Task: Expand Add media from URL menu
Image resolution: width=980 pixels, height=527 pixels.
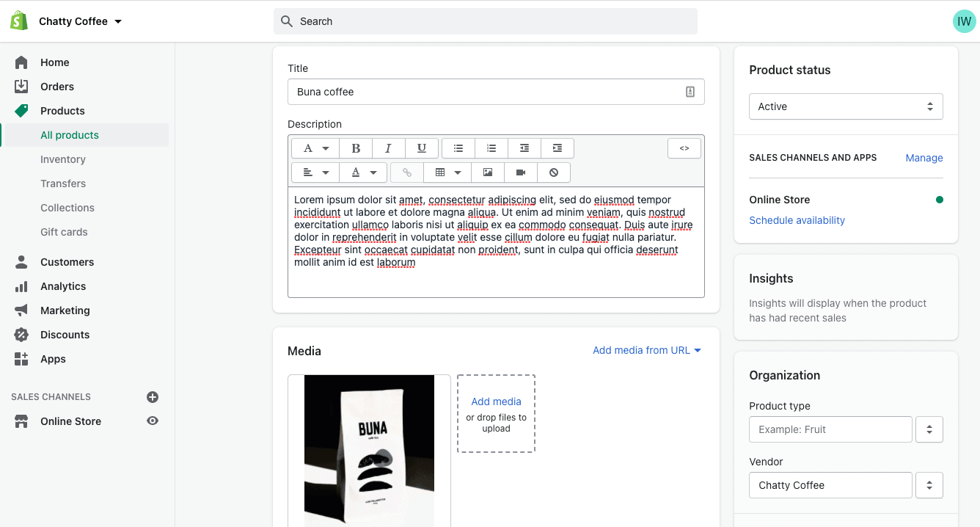Action: pyautogui.click(x=647, y=351)
